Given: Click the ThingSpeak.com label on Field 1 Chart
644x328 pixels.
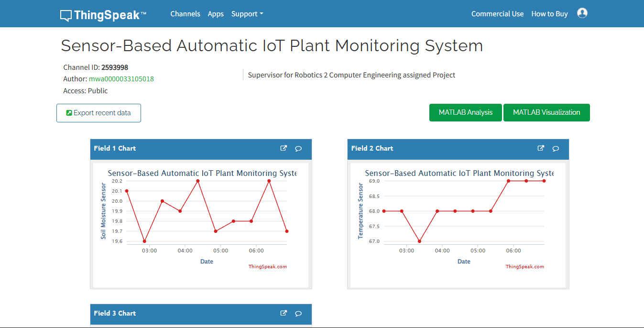Looking at the screenshot, I should tap(267, 266).
